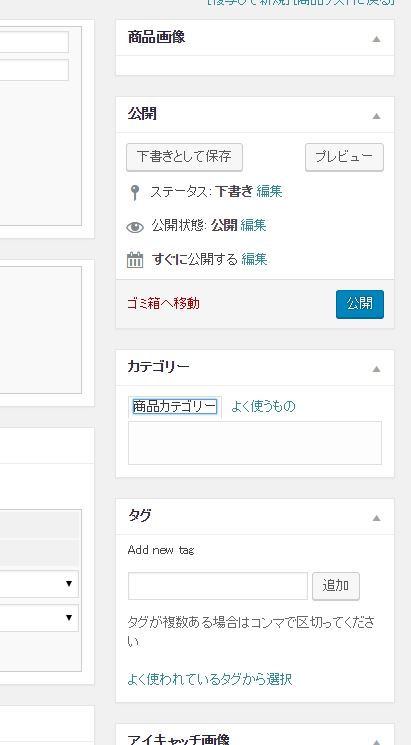The height and width of the screenshot is (745, 411).
Task: Move post to trash via ゴミ箱へ移動
Action: 163,303
